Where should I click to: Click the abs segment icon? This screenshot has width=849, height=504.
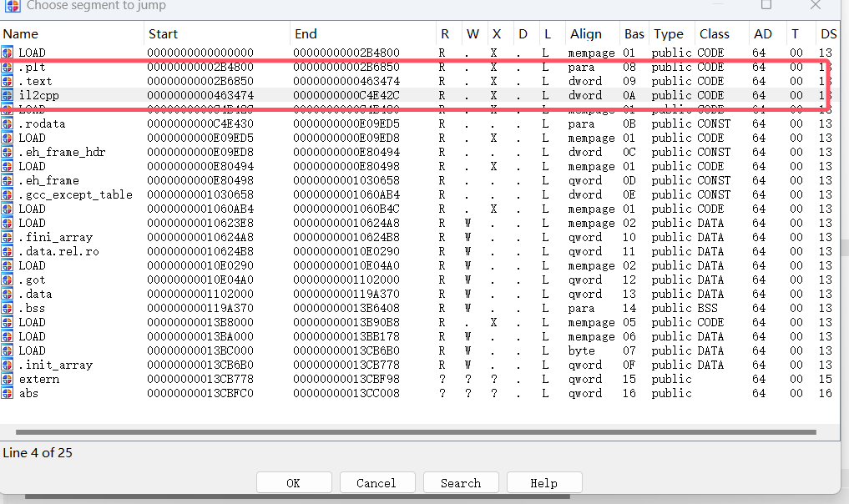(x=7, y=393)
